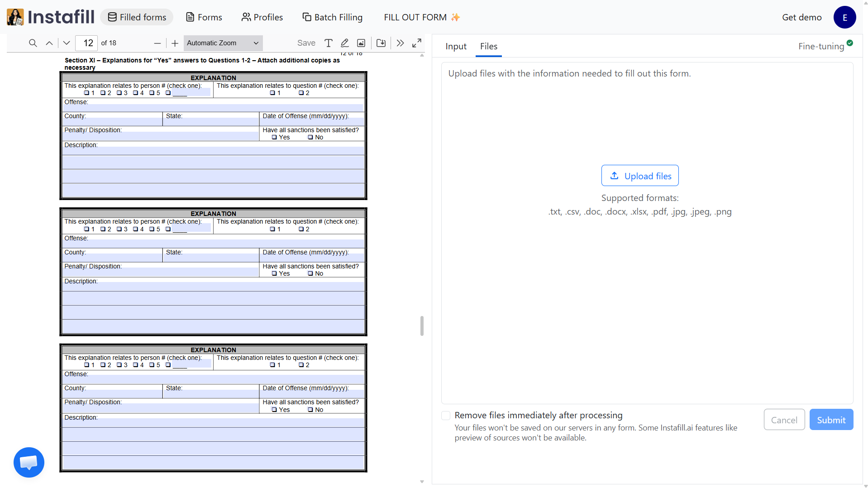Click the insert image icon
868x488 pixels.
point(361,43)
